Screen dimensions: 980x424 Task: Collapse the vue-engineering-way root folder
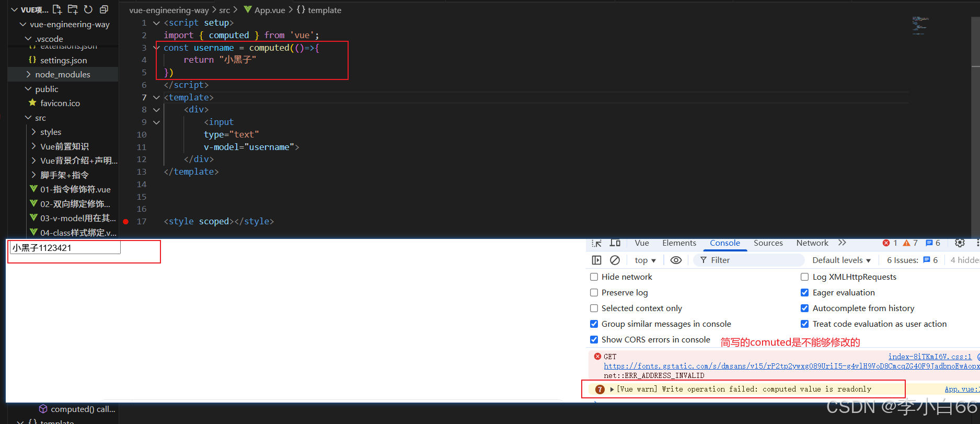tap(23, 24)
